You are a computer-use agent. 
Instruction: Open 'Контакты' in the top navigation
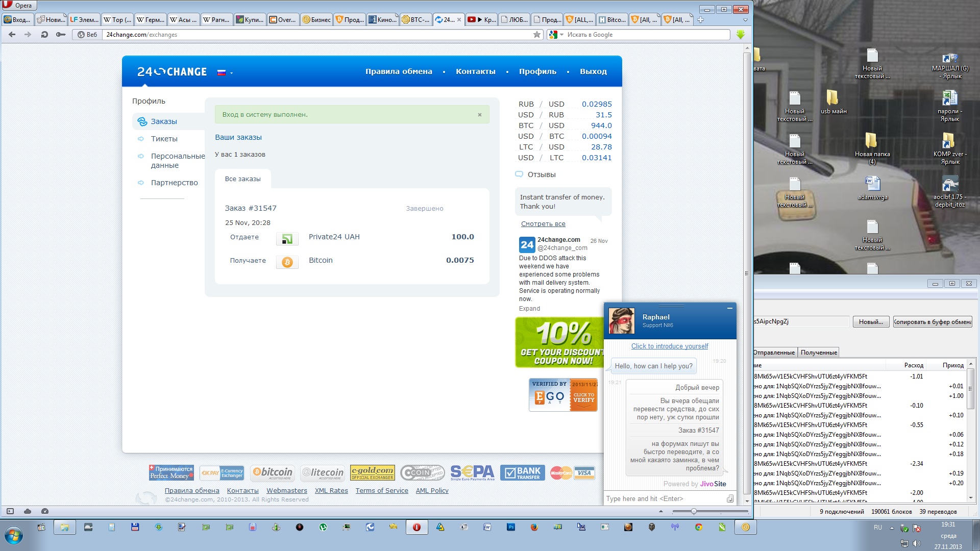(x=476, y=71)
